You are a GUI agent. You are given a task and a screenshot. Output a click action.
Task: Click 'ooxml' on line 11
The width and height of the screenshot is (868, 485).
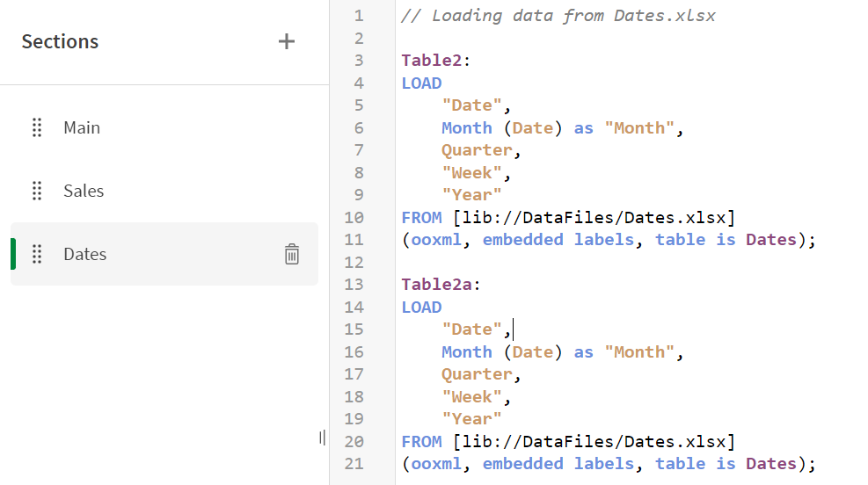436,240
